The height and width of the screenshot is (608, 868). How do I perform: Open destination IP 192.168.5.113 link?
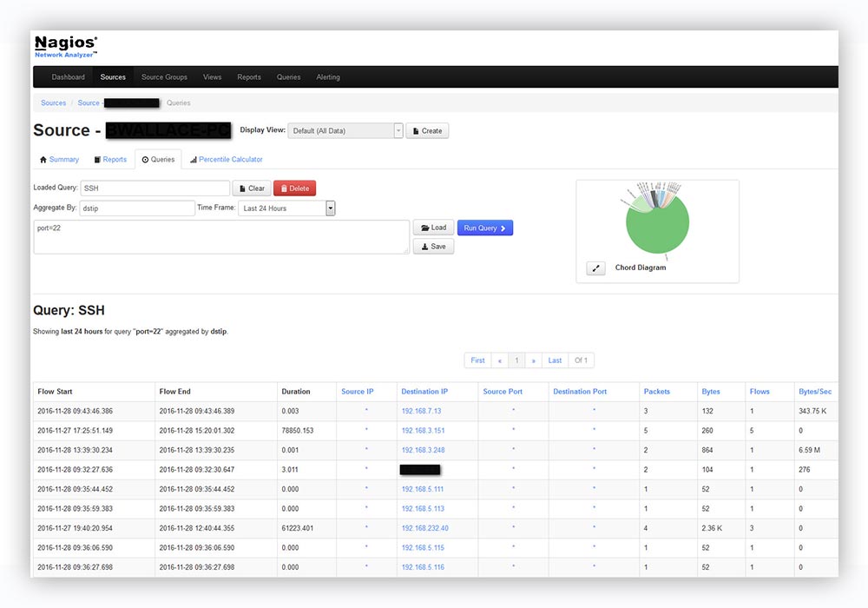coord(423,509)
